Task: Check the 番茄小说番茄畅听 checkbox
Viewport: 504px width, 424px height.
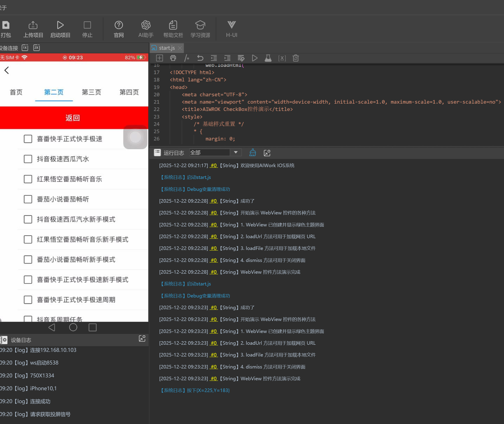Action: click(x=28, y=199)
